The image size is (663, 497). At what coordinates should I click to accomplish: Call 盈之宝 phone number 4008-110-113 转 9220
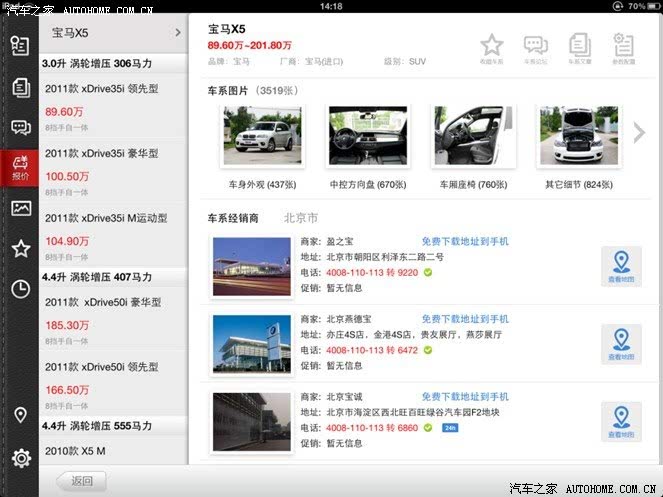pyautogui.click(x=372, y=273)
